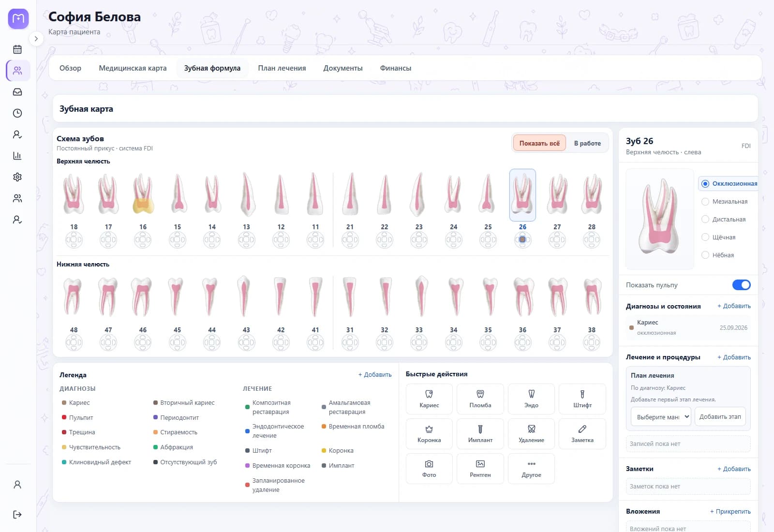Open the settings gear icon in sidebar
Screen dimensions: 774x532
[17, 177]
